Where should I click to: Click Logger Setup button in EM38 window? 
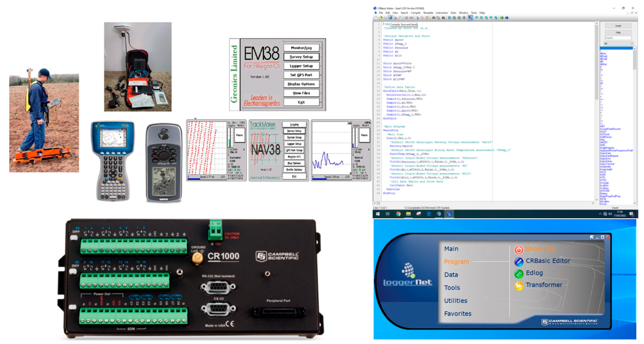pos(301,66)
